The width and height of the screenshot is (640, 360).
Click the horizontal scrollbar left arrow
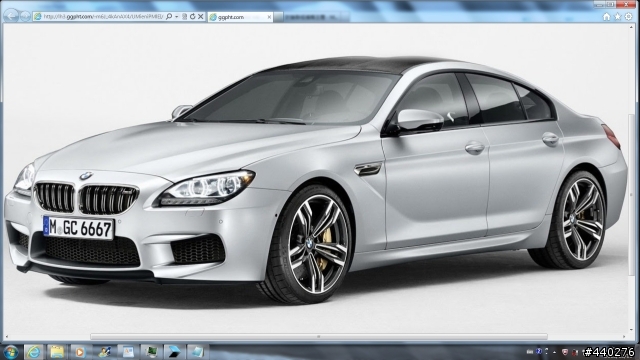(7, 337)
